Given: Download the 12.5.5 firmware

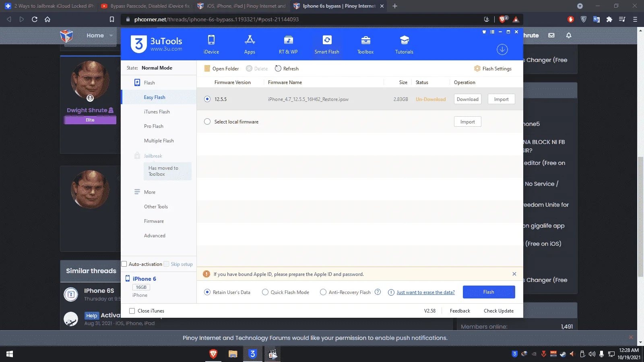Looking at the screenshot, I should pos(468,99).
